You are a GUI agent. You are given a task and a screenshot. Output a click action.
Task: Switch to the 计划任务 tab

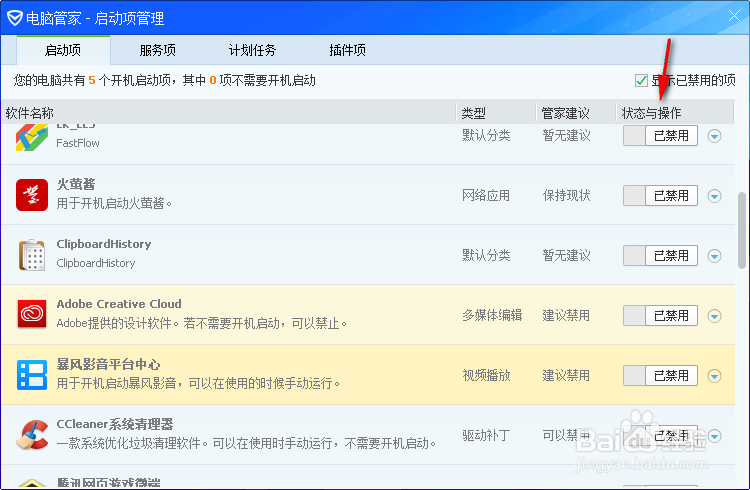pos(253,50)
